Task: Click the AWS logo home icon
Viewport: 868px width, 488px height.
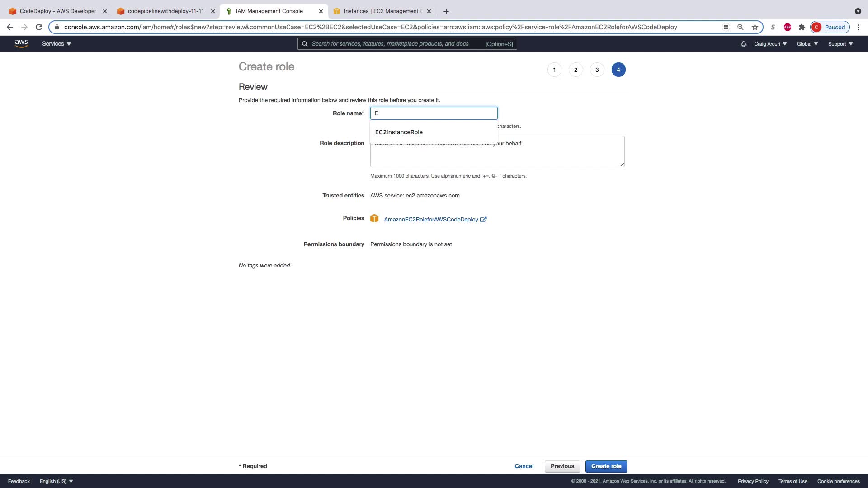Action: point(21,43)
